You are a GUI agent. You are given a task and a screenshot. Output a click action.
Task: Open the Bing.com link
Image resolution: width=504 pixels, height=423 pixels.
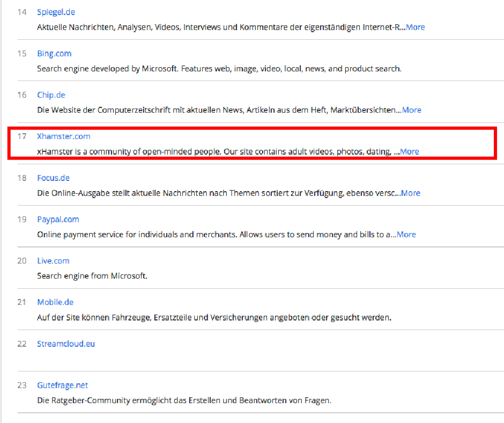(x=54, y=54)
